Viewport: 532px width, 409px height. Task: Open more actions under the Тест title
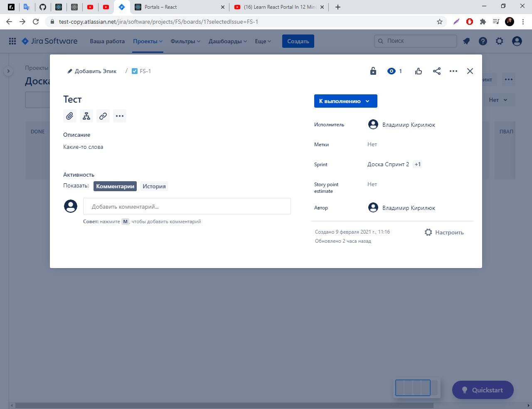tap(120, 116)
